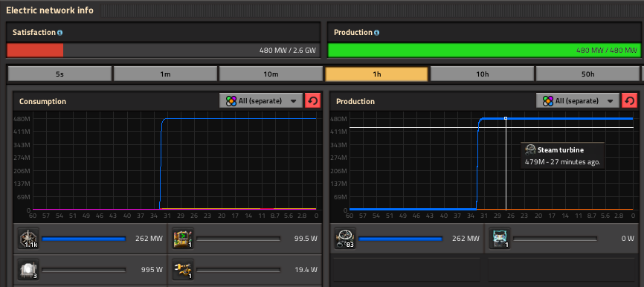
Task: Open Consumption All (separate) filter dropdown
Action: pos(261,101)
